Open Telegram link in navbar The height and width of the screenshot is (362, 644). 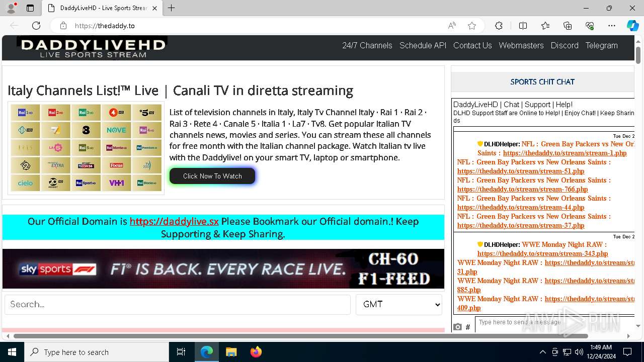click(601, 45)
